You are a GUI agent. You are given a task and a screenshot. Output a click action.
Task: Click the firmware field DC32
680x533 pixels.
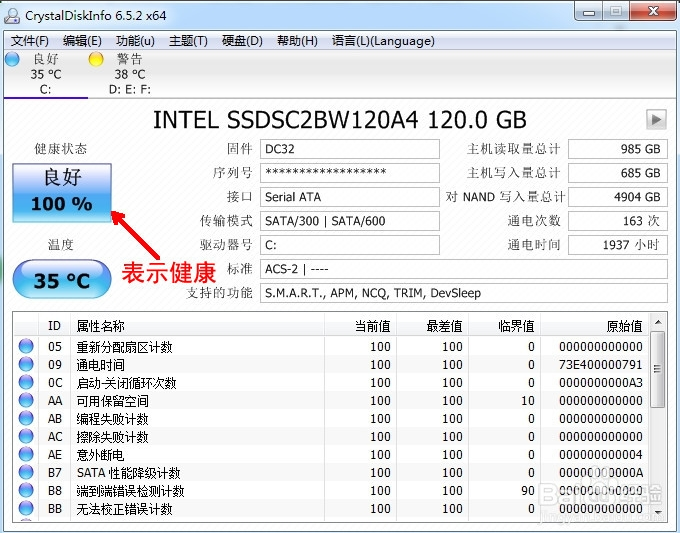point(350,149)
